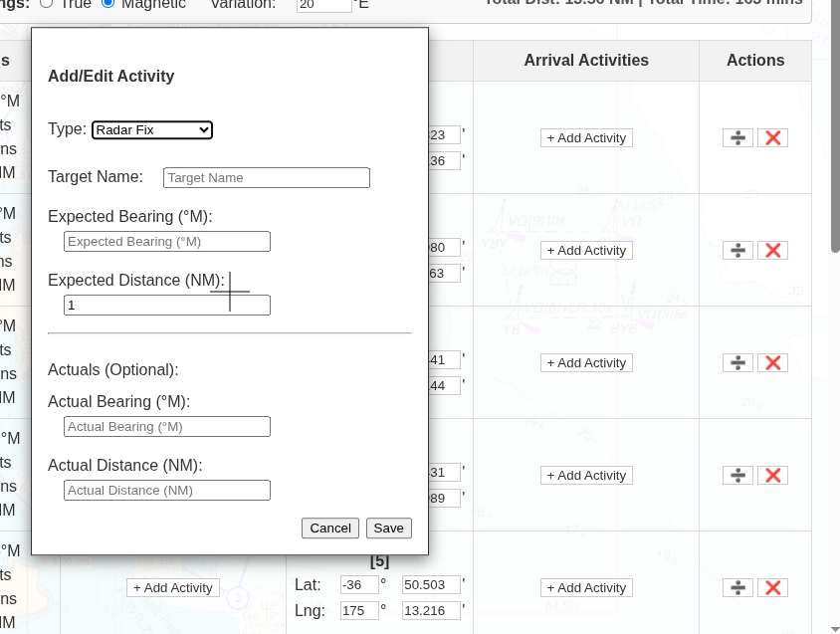This screenshot has height=634, width=840.
Task: Click the divide icon in the third Actions row
Action: (x=736, y=362)
